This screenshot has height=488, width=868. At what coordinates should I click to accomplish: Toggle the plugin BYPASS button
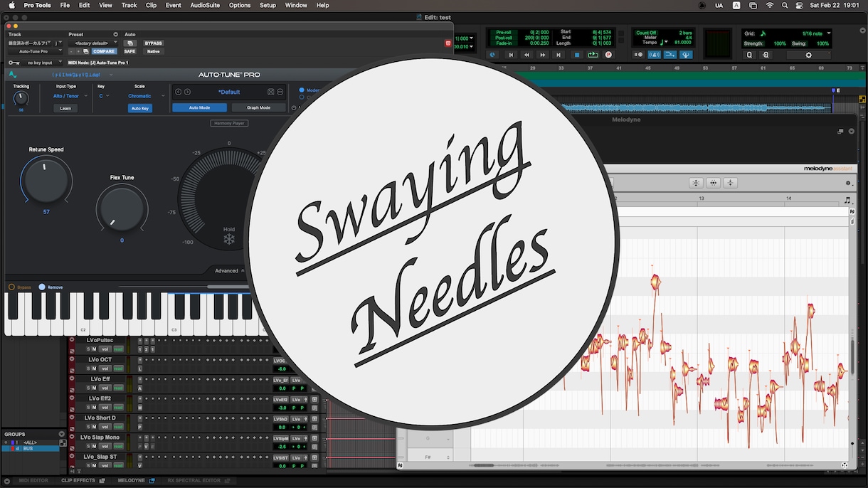coord(154,43)
